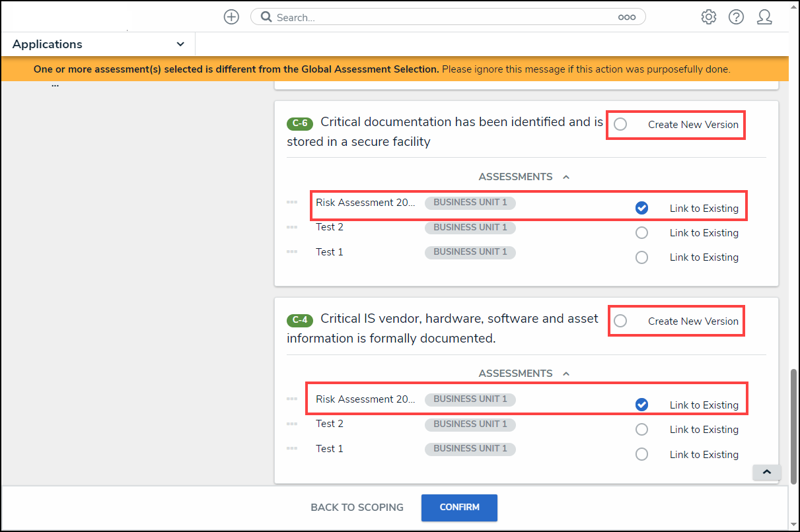The image size is (800, 532).
Task: Click Back to Scoping
Action: point(357,508)
